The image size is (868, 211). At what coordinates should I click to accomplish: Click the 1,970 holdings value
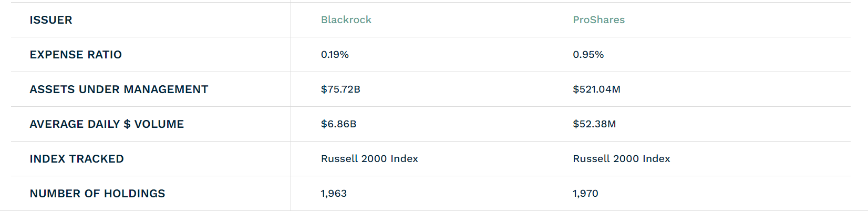585,194
